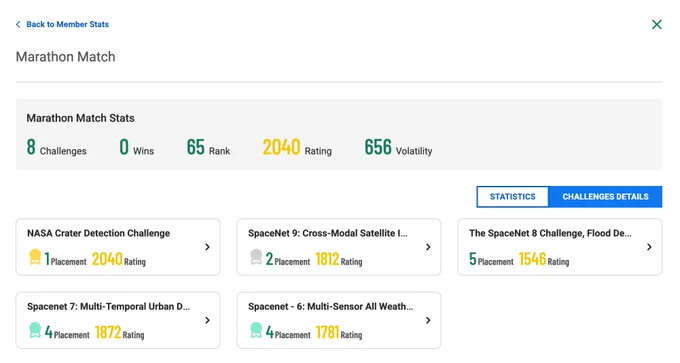Click the 1812 Rating on SpaceNet 9 card

tap(339, 259)
